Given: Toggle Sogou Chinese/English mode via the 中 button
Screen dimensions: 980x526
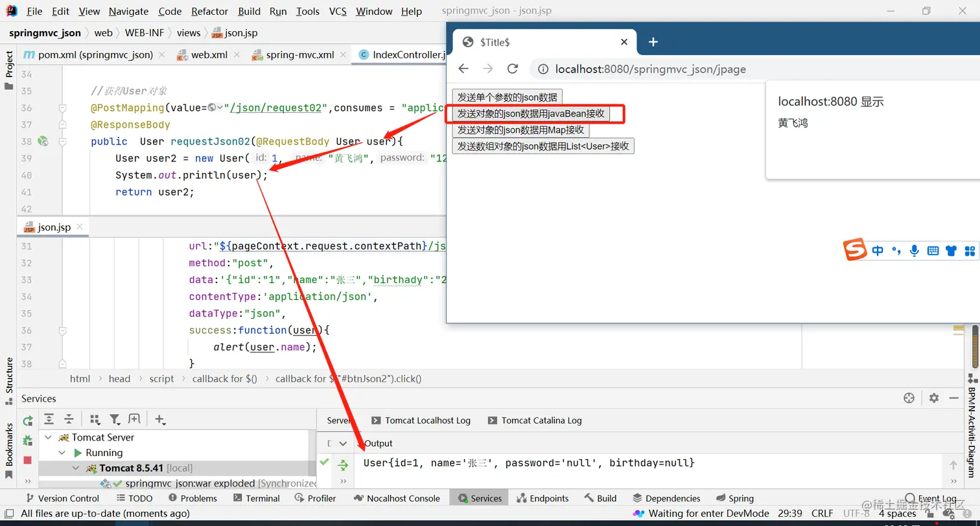Looking at the screenshot, I should (878, 251).
